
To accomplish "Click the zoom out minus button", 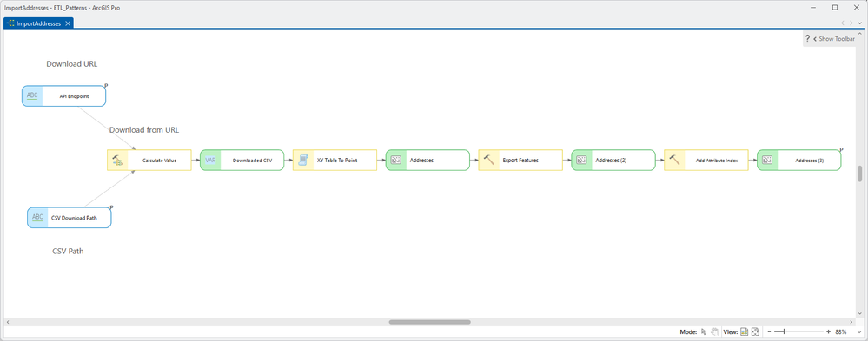I will click(x=770, y=331).
